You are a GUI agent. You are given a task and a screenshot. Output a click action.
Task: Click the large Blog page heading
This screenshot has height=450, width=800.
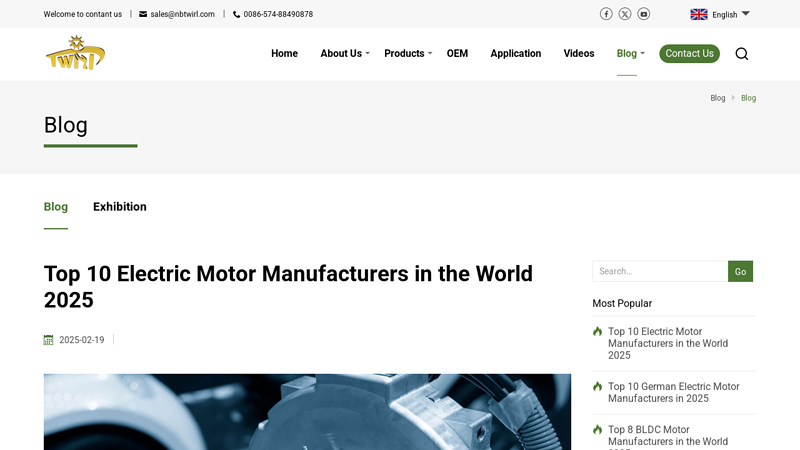[66, 126]
